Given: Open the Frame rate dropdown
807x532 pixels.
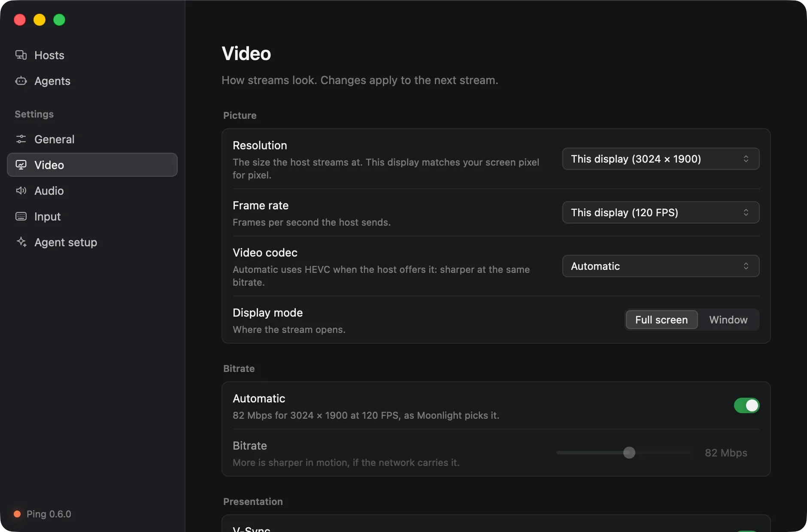Looking at the screenshot, I should coord(661,212).
